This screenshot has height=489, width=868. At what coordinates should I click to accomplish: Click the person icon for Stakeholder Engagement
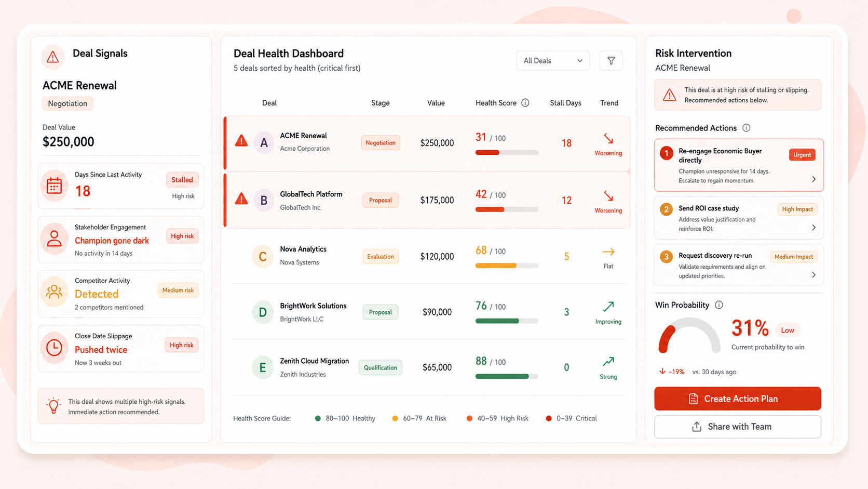(55, 239)
